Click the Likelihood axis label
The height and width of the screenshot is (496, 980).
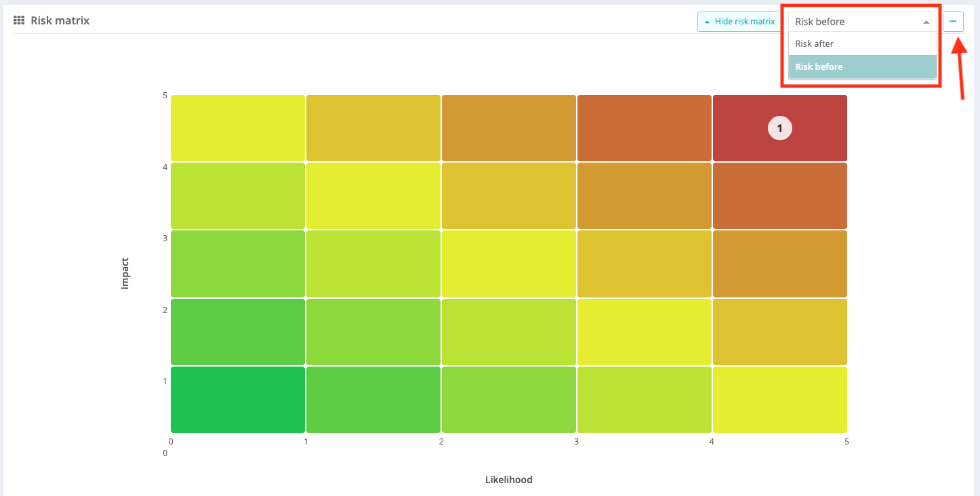[x=509, y=480]
